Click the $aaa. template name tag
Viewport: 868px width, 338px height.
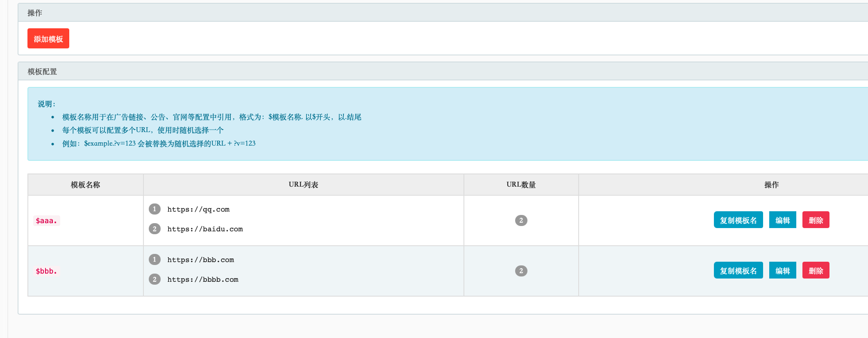point(46,221)
